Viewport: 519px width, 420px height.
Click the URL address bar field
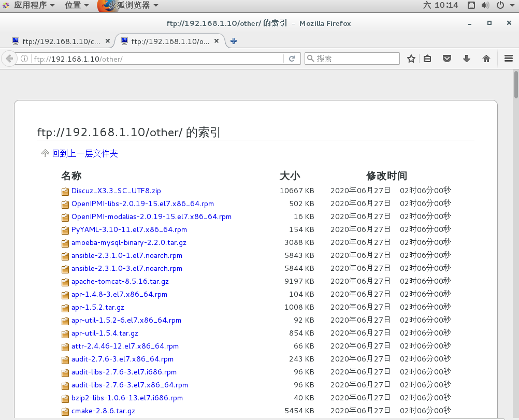pyautogui.click(x=157, y=59)
